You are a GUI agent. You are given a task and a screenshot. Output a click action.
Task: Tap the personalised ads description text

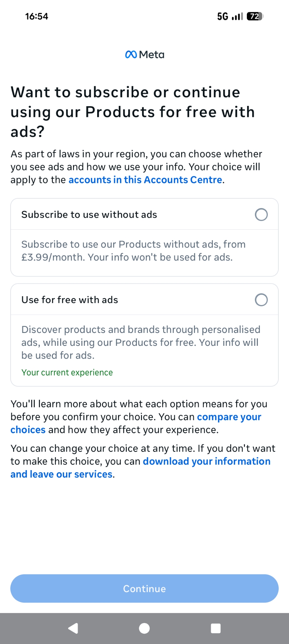click(x=141, y=342)
